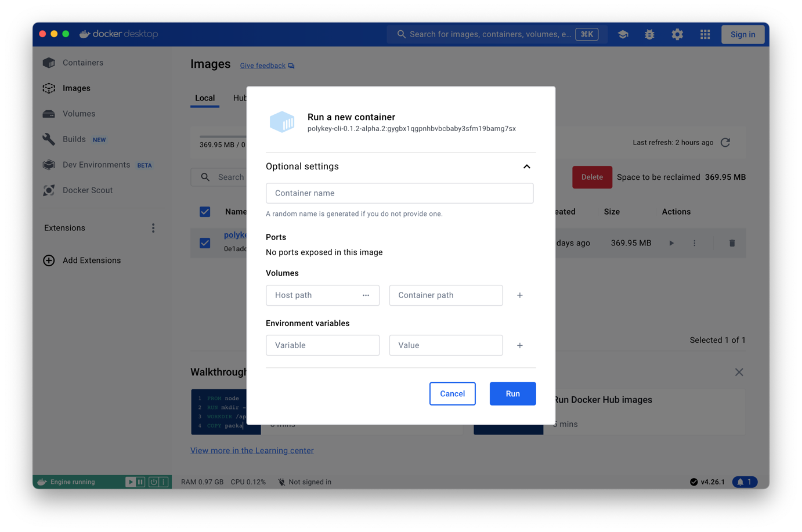
Task: Click the refresh images icon
Action: point(725,143)
